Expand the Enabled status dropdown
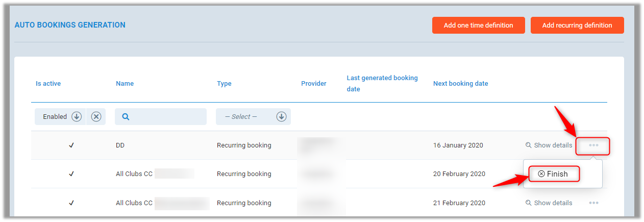644x222 pixels. coord(77,117)
